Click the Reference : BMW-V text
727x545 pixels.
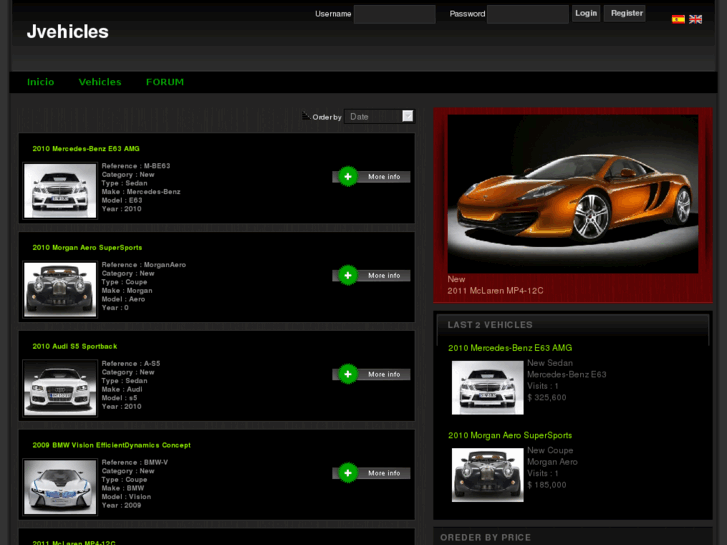(x=135, y=462)
